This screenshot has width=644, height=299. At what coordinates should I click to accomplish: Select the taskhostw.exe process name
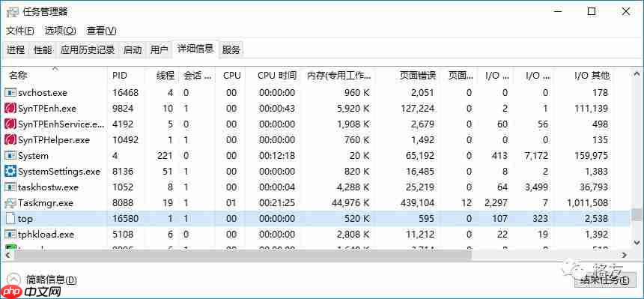[x=48, y=187]
